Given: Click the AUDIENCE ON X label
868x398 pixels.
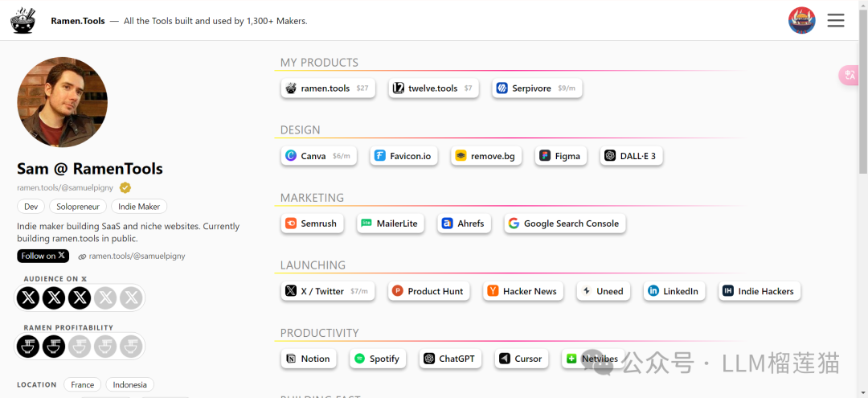Looking at the screenshot, I should 55,279.
